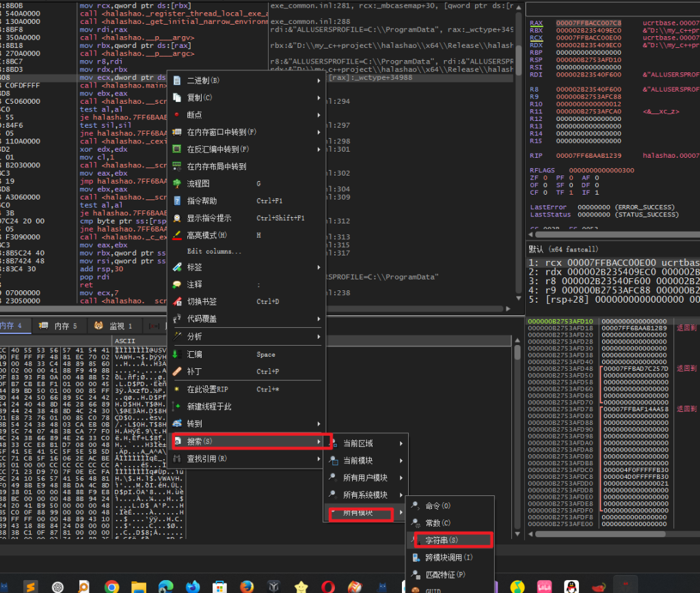Screen dimensions: 700x593
Task: Click the 补丁 patch bandage icon
Action: pyautogui.click(x=177, y=372)
